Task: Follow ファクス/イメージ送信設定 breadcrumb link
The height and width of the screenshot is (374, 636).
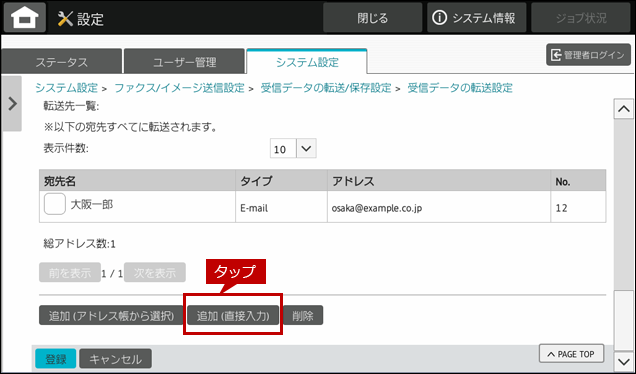Action: 179,88
